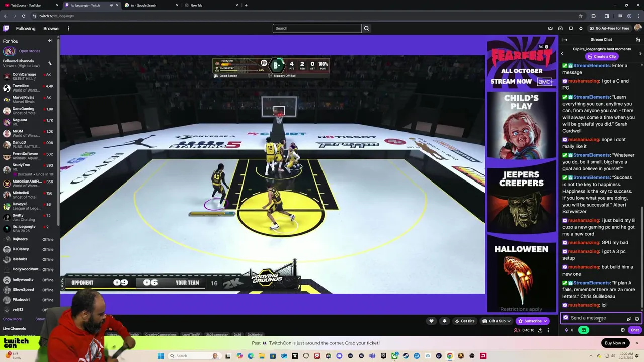Open the emote picker in chat
The height and width of the screenshot is (362, 644).
[637, 318]
